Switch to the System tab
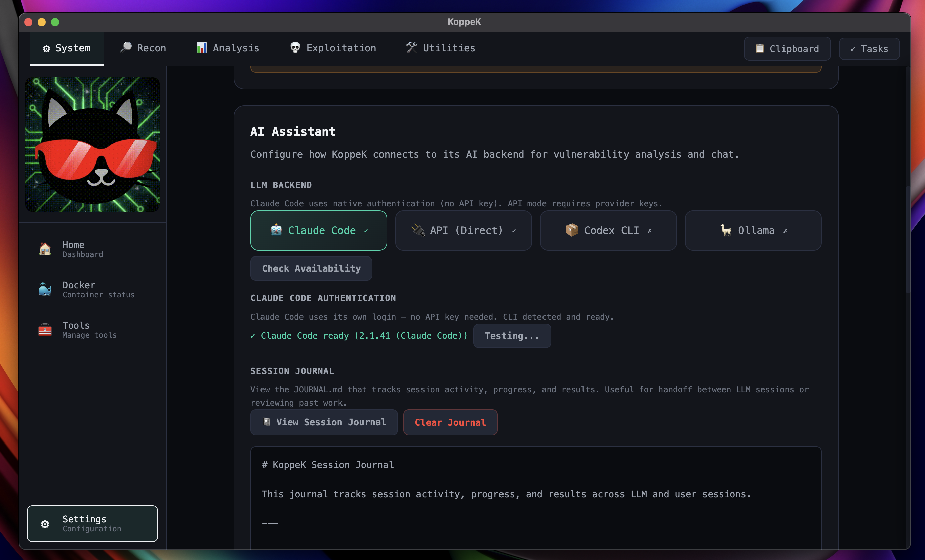925x560 pixels. click(x=67, y=48)
